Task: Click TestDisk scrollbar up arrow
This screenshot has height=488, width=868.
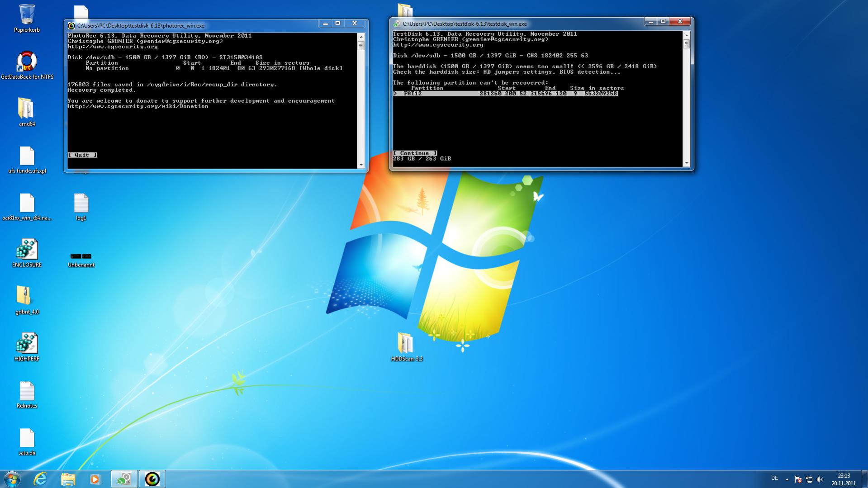Action: click(x=687, y=35)
